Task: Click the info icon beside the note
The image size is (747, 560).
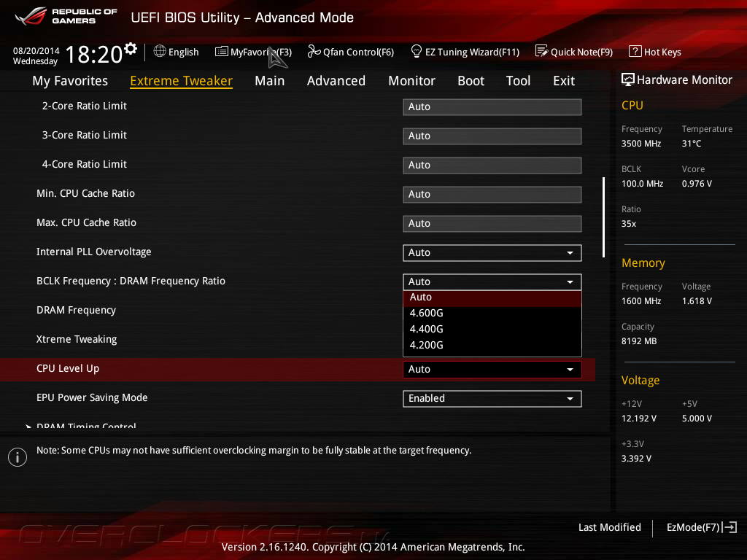Action: [x=18, y=457]
